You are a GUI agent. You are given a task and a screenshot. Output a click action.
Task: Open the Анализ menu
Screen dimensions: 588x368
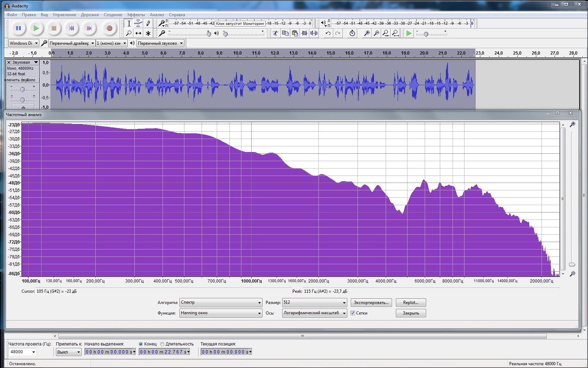(157, 15)
